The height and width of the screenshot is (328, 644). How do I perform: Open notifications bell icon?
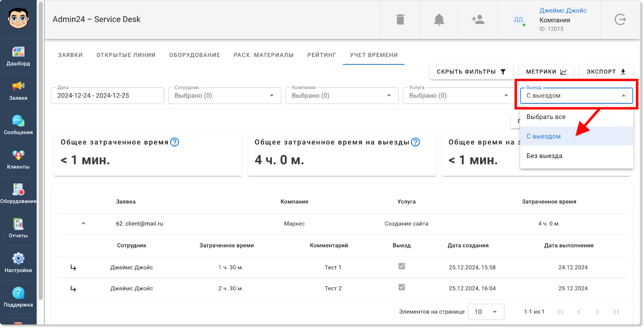[439, 19]
